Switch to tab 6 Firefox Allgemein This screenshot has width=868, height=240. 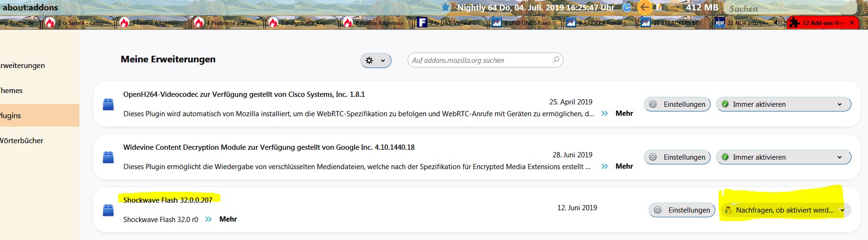(377, 23)
